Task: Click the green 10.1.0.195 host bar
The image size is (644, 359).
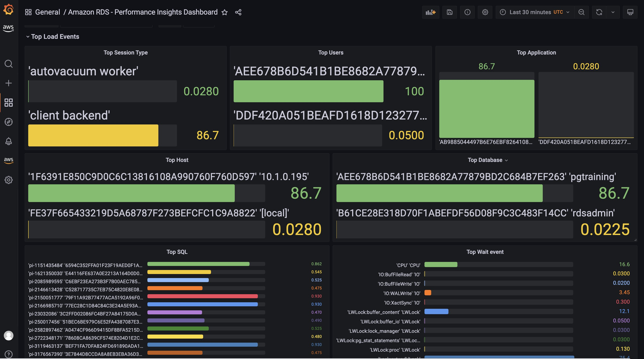Action: coord(131,193)
